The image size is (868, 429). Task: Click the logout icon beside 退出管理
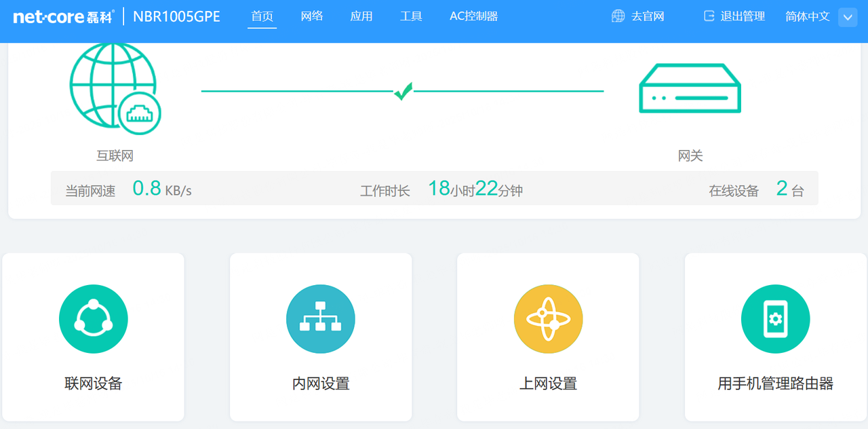[709, 16]
